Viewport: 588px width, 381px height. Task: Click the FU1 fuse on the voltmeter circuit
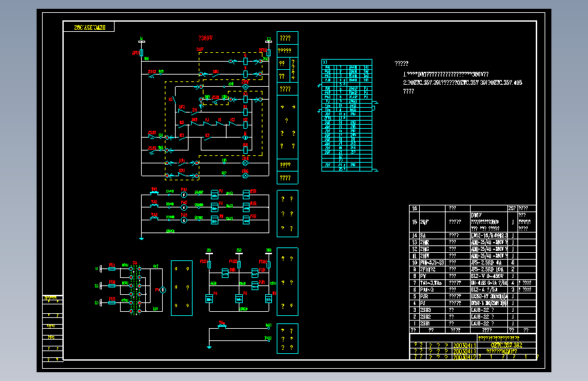[x=112, y=268]
